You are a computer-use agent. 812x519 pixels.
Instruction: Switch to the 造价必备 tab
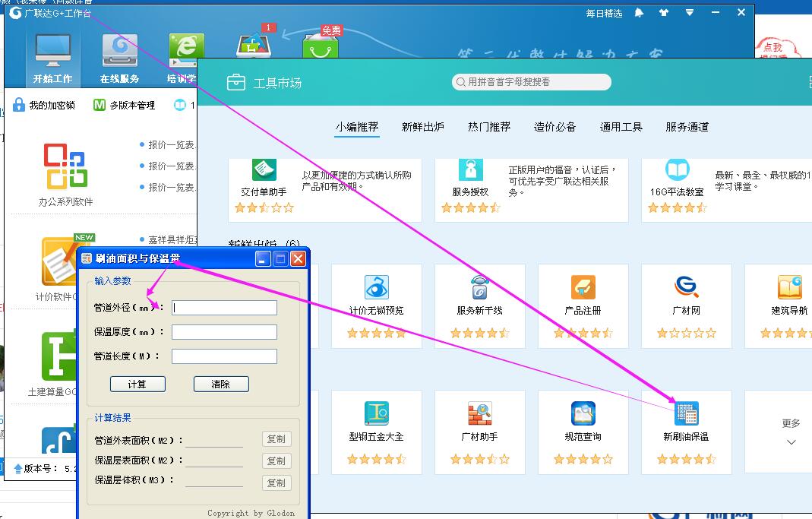(555, 127)
